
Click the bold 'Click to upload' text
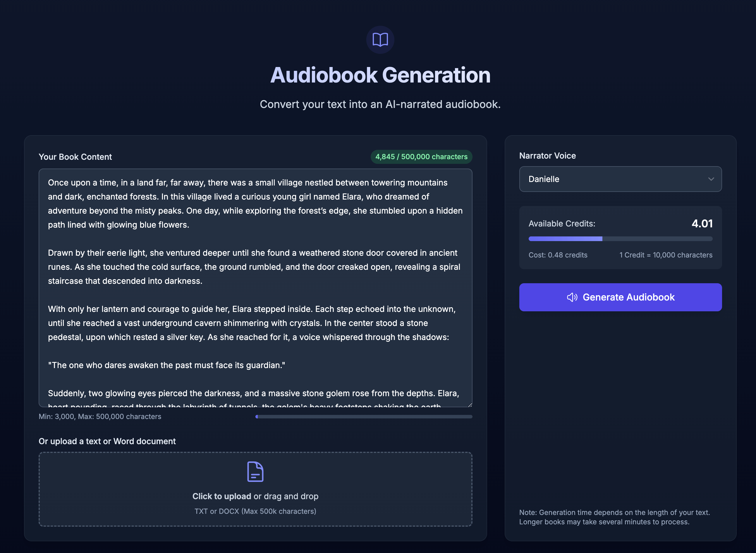pos(221,496)
